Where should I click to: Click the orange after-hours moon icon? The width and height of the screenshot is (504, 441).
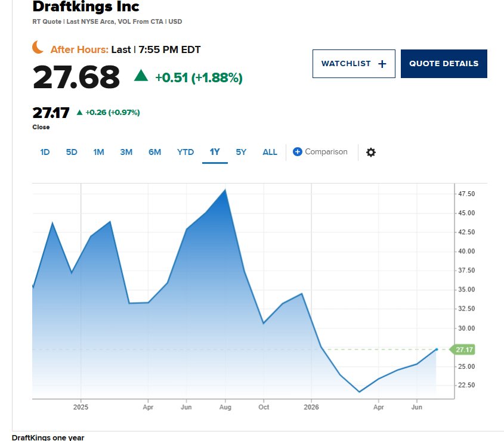pyautogui.click(x=38, y=48)
